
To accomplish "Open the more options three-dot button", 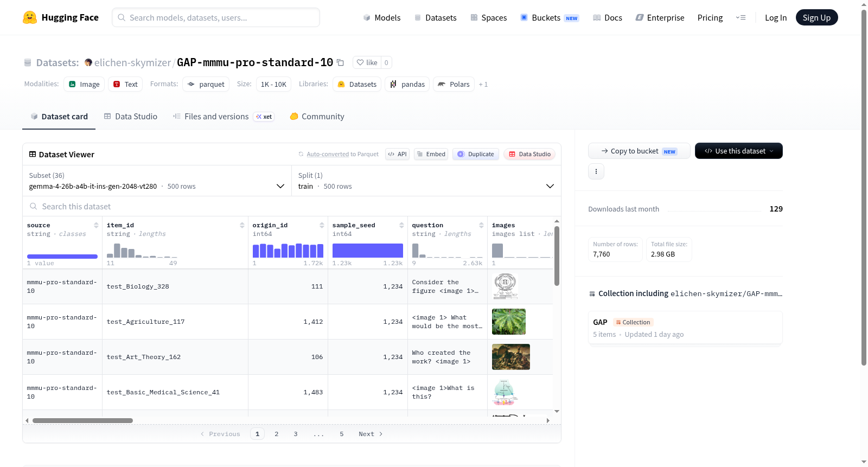I will (596, 171).
